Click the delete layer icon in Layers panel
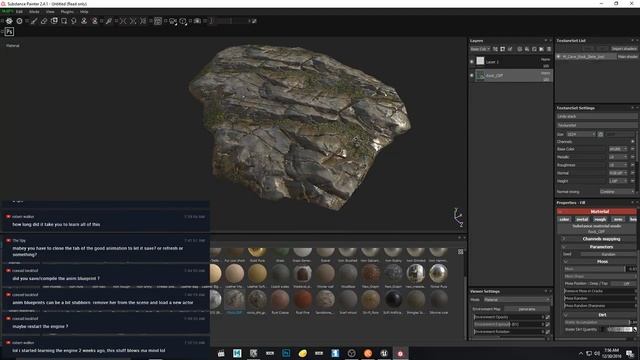Image resolution: width=640 pixels, height=360 pixels. coord(549,49)
